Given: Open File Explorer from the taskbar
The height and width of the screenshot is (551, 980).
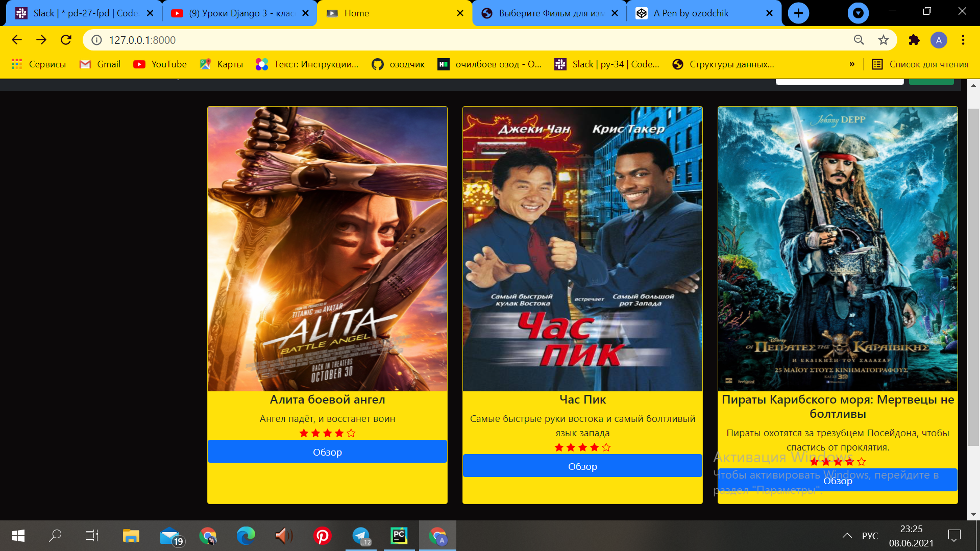Looking at the screenshot, I should 131,536.
